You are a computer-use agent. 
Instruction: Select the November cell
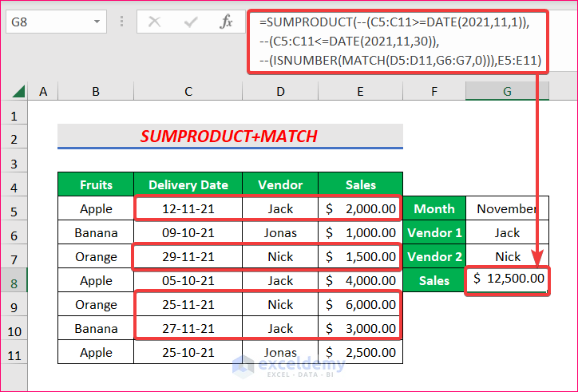[508, 208]
